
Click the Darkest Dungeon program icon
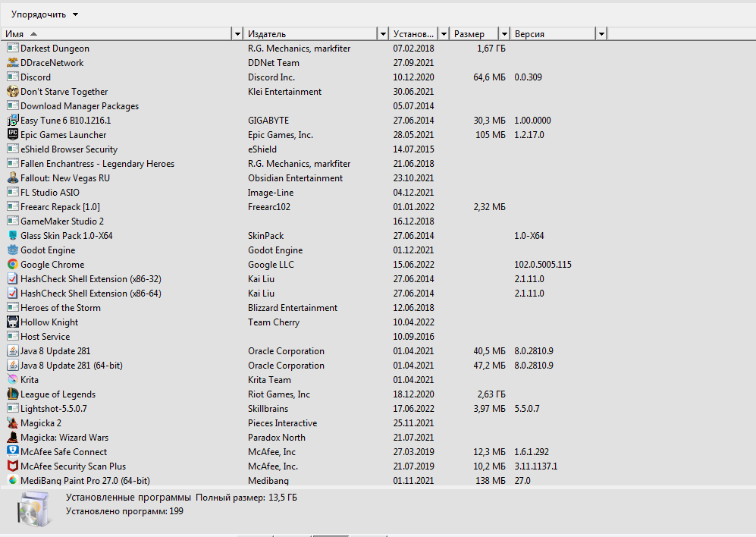coord(13,49)
